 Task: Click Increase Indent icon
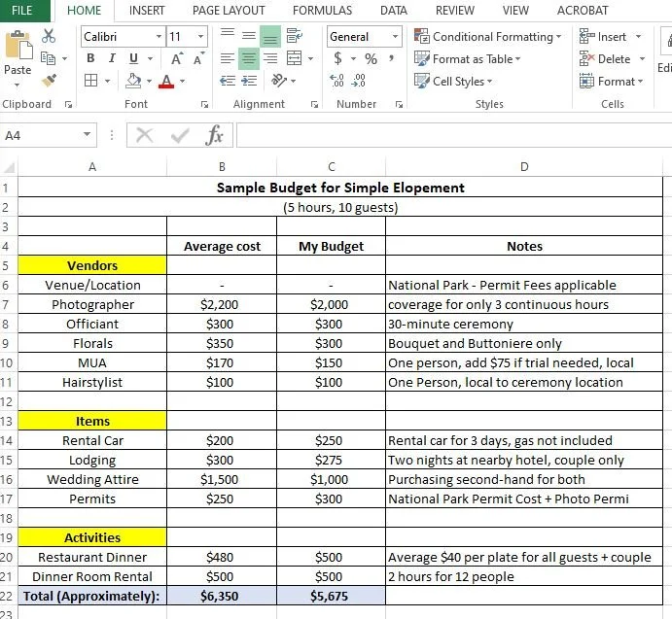[249, 81]
